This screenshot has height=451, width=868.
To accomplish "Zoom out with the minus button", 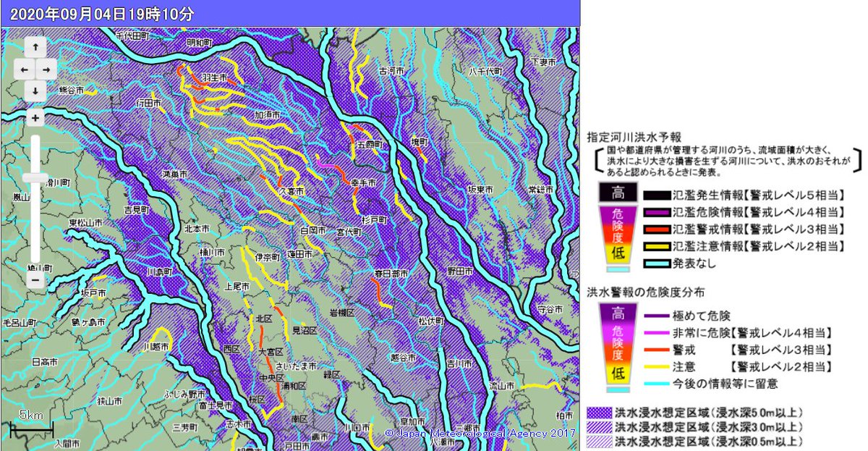I will tap(35, 280).
